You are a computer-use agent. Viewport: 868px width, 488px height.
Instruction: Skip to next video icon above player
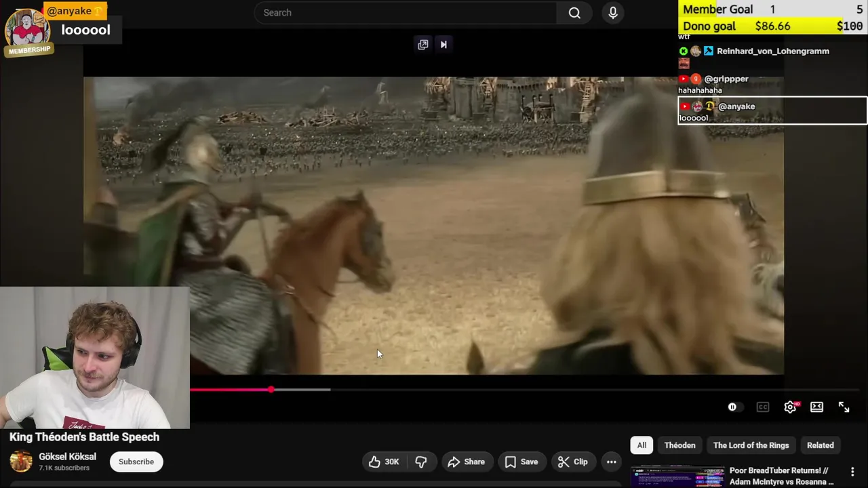[x=443, y=45]
